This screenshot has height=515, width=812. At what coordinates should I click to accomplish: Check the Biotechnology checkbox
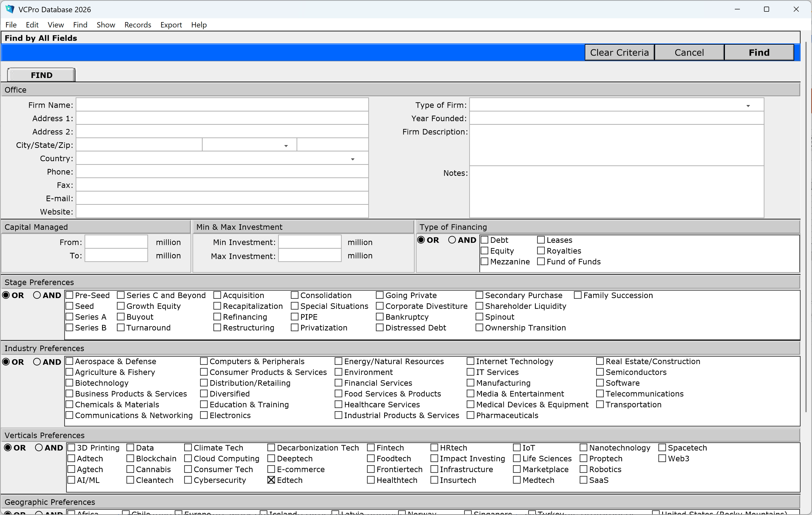tap(70, 383)
